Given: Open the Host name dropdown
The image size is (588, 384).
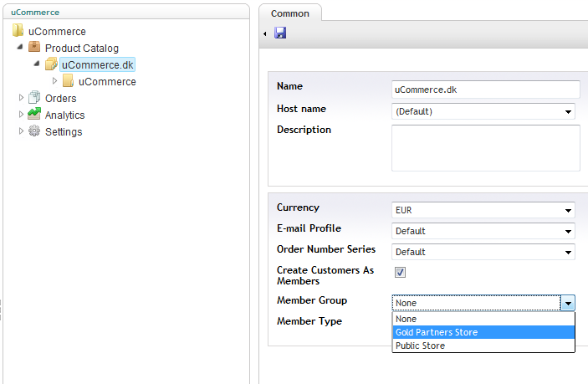Looking at the screenshot, I should 483,111.
